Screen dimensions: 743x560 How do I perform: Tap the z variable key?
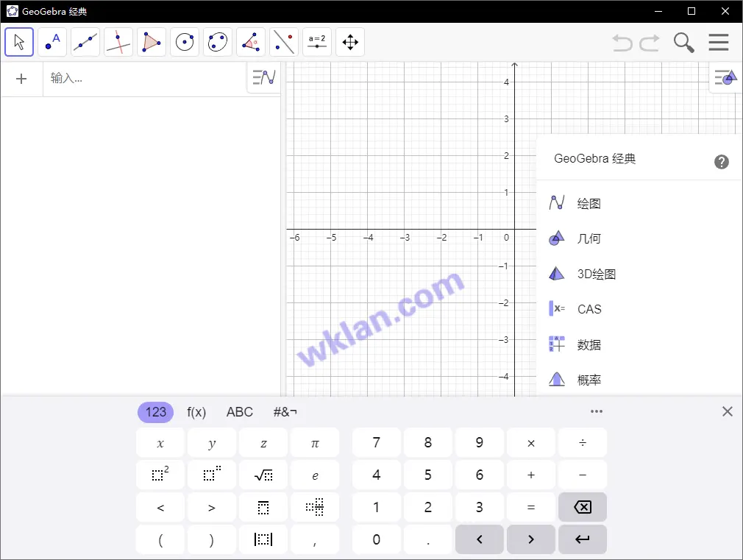tap(263, 443)
